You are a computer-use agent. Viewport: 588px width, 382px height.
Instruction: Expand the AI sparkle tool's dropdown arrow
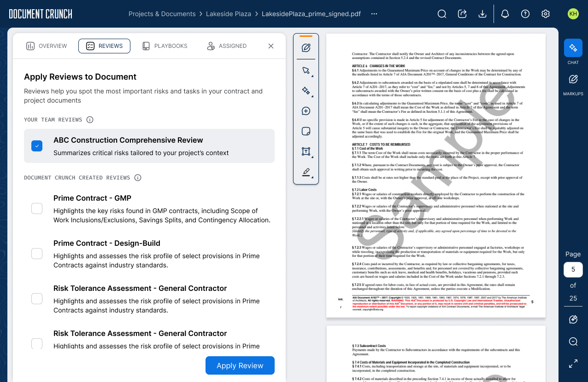[x=312, y=96]
